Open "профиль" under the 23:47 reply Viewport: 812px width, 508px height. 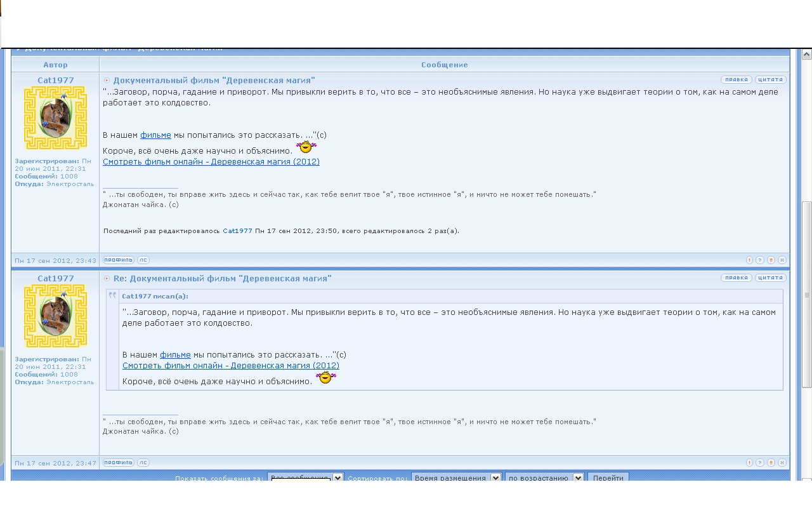pos(119,463)
